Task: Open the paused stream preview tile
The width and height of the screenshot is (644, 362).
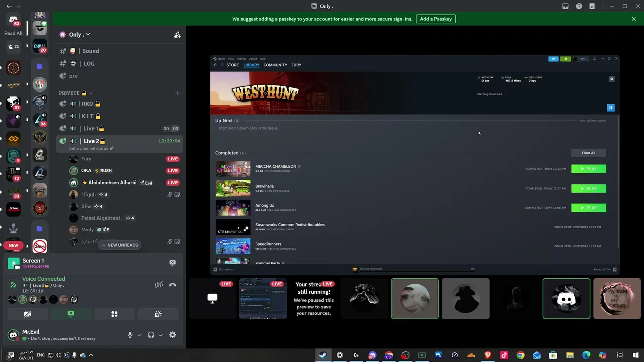Action: (313, 299)
